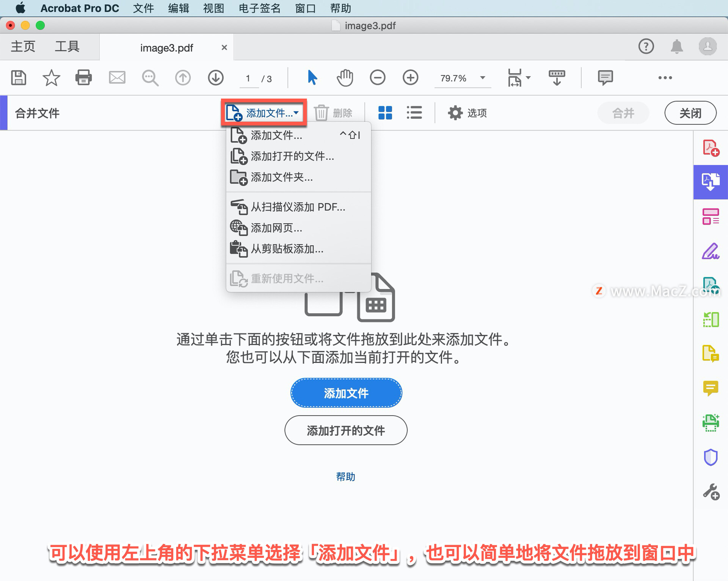The height and width of the screenshot is (581, 728).
Task: Click the zoom out minus icon
Action: click(377, 78)
